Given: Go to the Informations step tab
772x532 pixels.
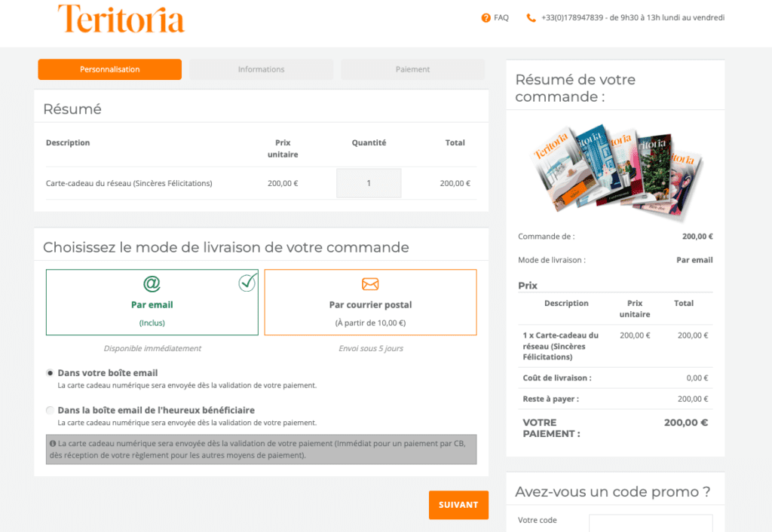Looking at the screenshot, I should click(x=261, y=69).
